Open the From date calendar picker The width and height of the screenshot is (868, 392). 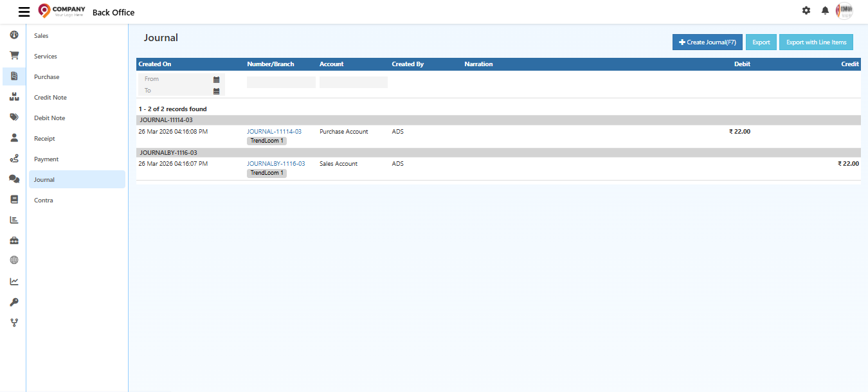[x=217, y=78]
